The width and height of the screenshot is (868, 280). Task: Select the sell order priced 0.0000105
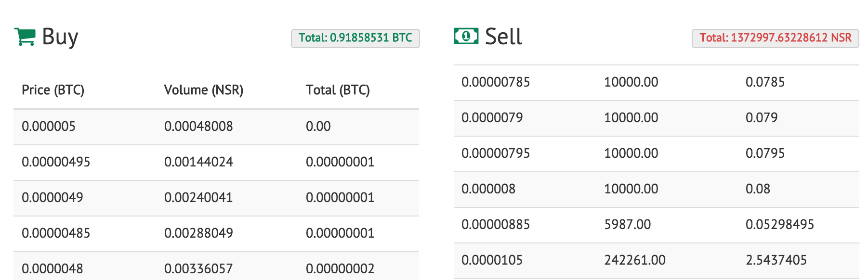coord(492,260)
